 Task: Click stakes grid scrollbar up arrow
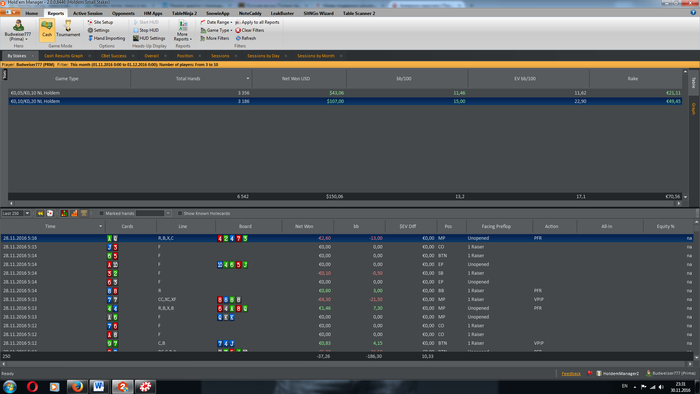(685, 72)
